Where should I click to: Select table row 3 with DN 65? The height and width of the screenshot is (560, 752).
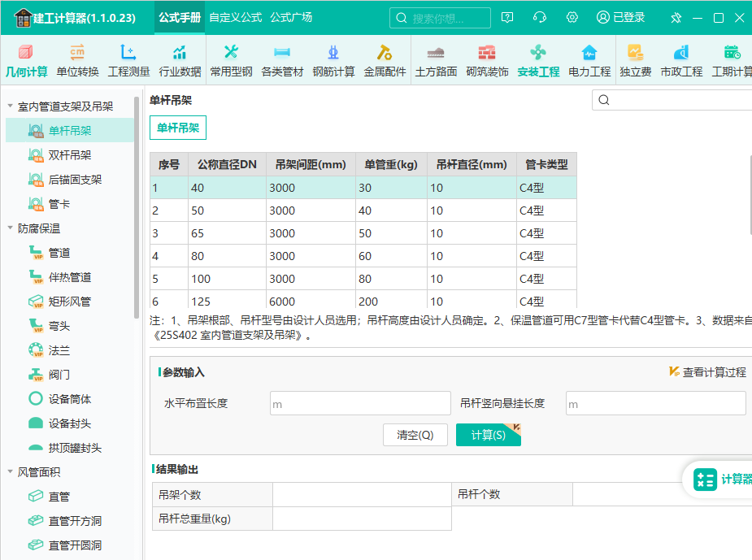(363, 233)
